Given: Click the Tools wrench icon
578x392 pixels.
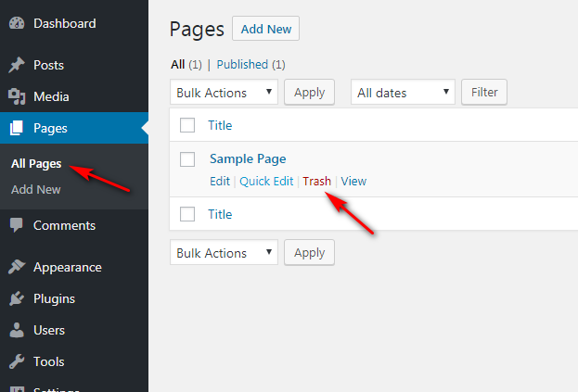Looking at the screenshot, I should (17, 361).
